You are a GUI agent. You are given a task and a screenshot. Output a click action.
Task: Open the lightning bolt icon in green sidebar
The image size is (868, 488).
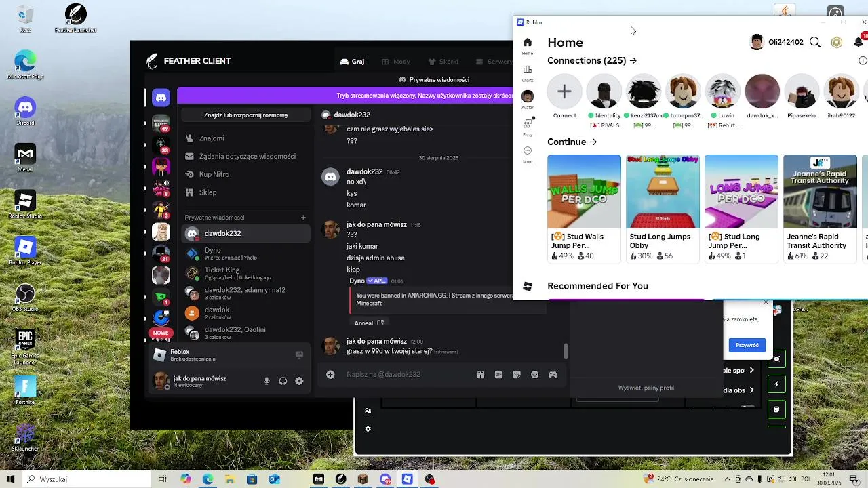tap(777, 384)
